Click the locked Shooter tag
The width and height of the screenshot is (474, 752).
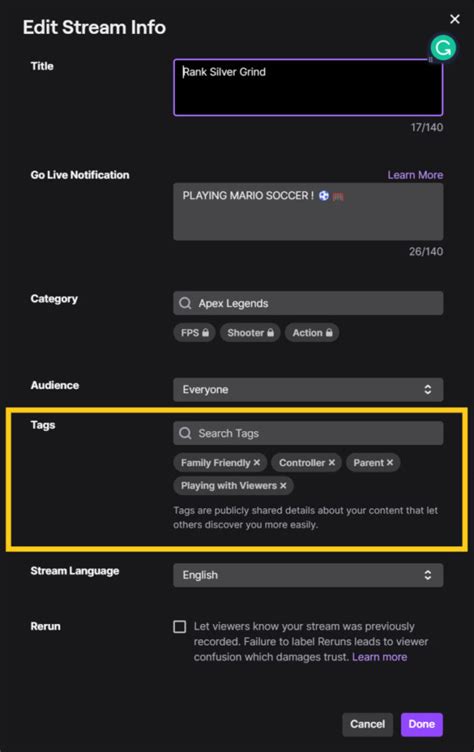click(x=250, y=333)
